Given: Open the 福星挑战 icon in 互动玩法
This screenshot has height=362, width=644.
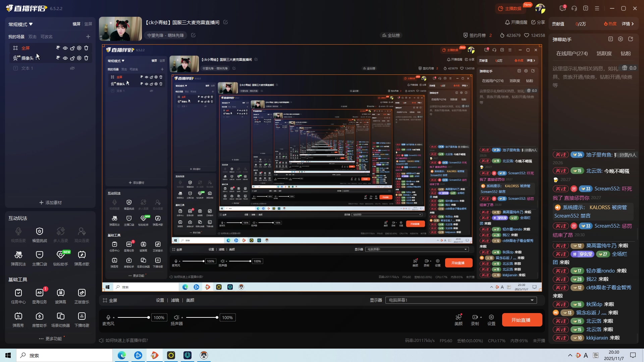Looking at the screenshot, I should (40, 232).
